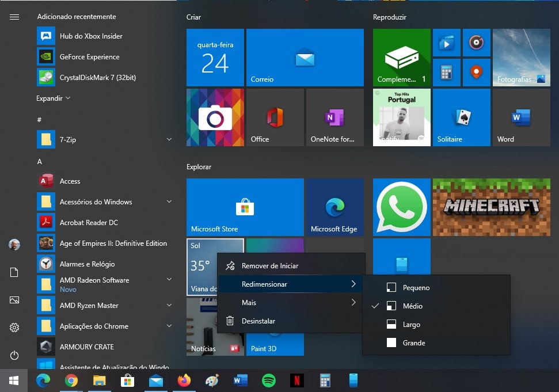Image resolution: width=559 pixels, height=392 pixels.
Task: Open the Complementos tile
Action: [x=402, y=58]
